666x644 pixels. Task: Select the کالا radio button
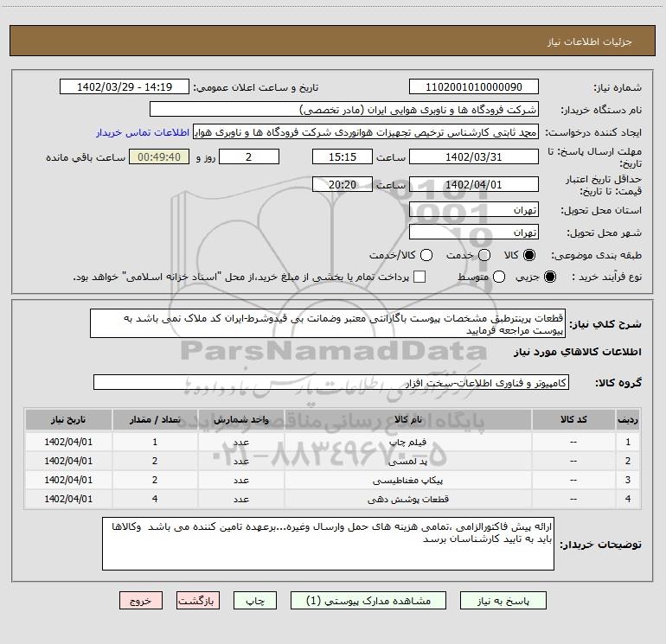(529, 255)
